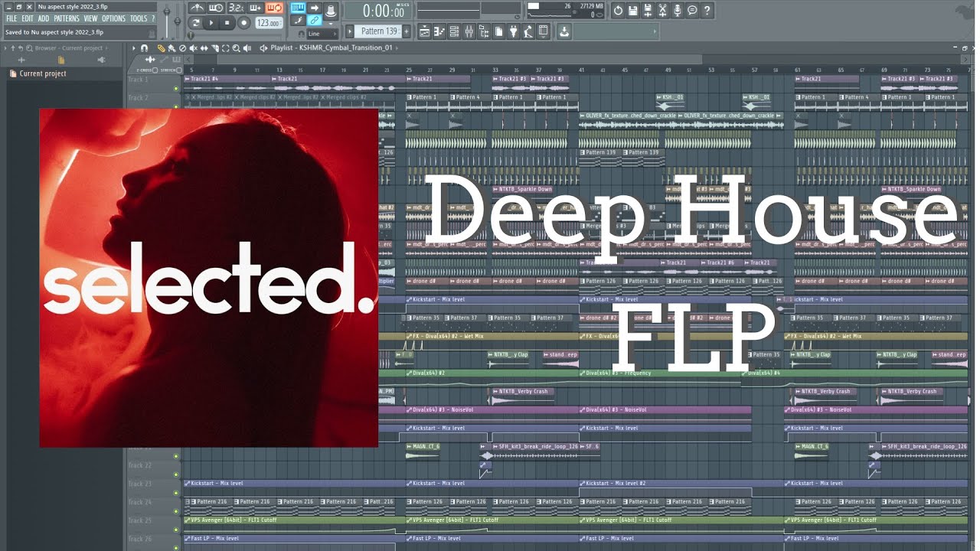Toggle the metronome icon

(x=197, y=8)
